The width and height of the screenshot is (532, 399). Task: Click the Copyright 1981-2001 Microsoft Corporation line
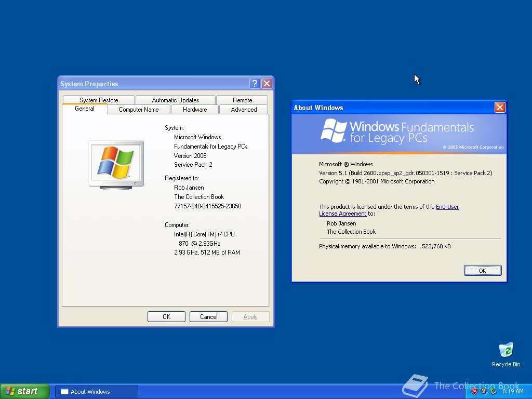pos(377,181)
